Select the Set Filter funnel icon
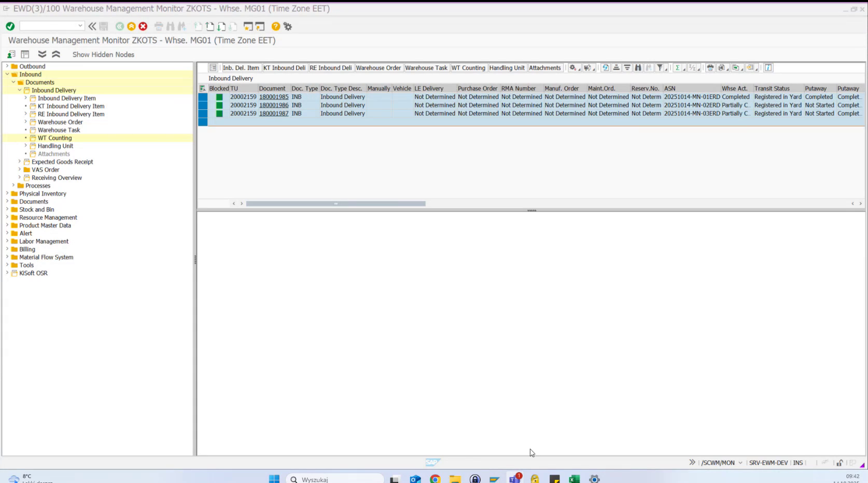868x483 pixels. tap(660, 68)
